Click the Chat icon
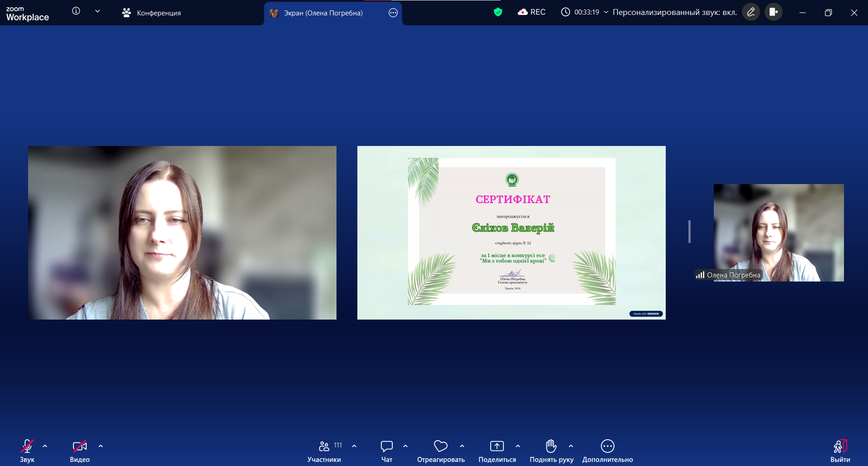Screen dimensions: 868x466 point(386,447)
